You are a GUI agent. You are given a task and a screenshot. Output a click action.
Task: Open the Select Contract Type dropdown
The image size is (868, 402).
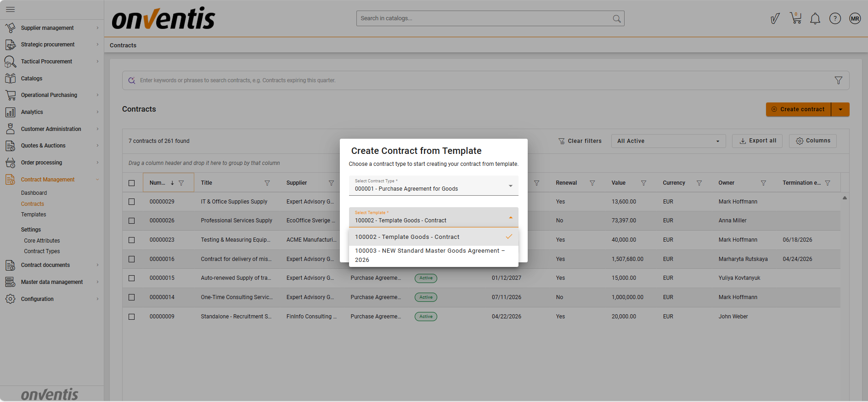click(433, 186)
